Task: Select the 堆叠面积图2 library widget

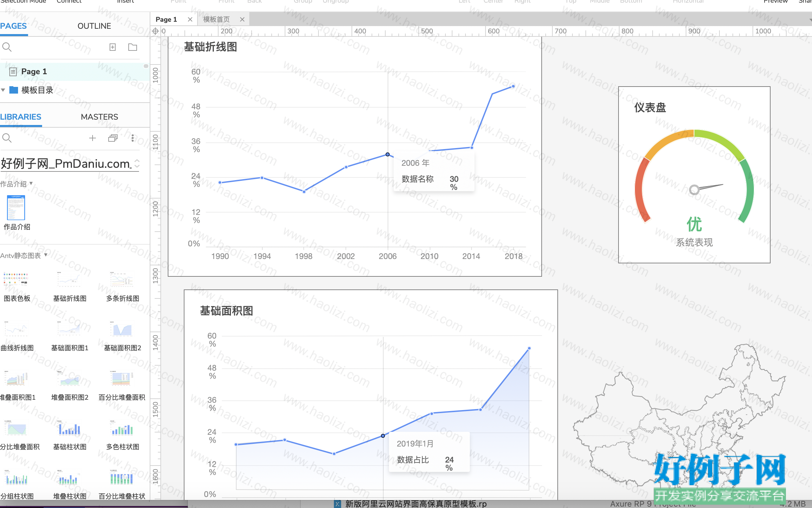Action: click(70, 385)
